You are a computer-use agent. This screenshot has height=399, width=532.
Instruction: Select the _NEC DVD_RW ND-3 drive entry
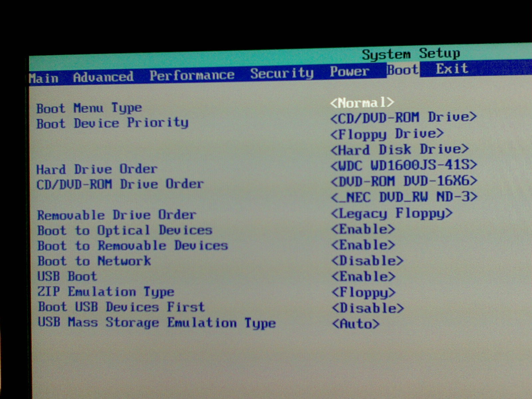pyautogui.click(x=404, y=197)
